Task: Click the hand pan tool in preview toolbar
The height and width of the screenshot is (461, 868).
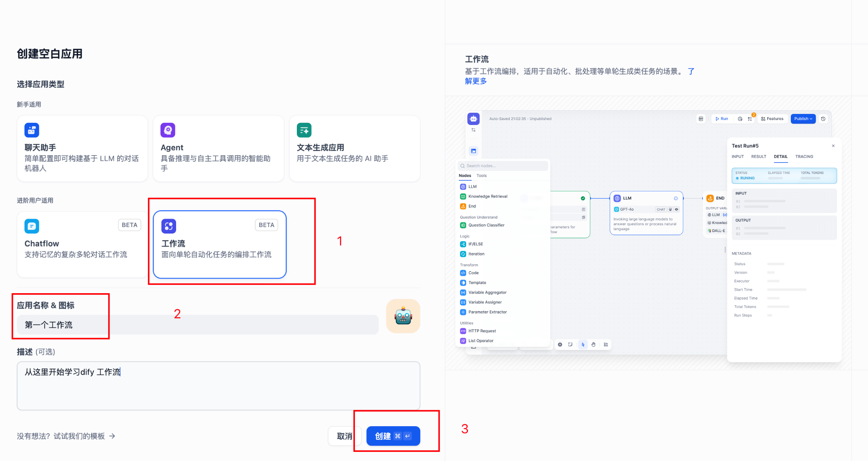Action: 593,344
